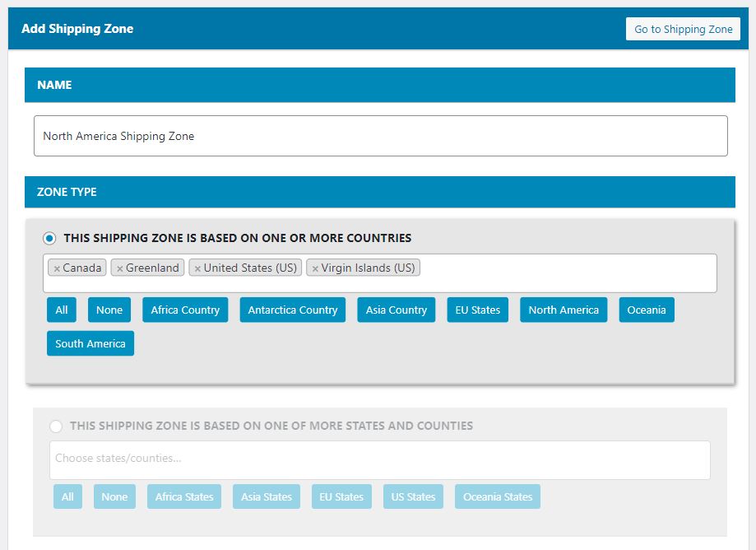This screenshot has width=756, height=550.
Task: Add Oceania States group
Action: pyautogui.click(x=498, y=496)
